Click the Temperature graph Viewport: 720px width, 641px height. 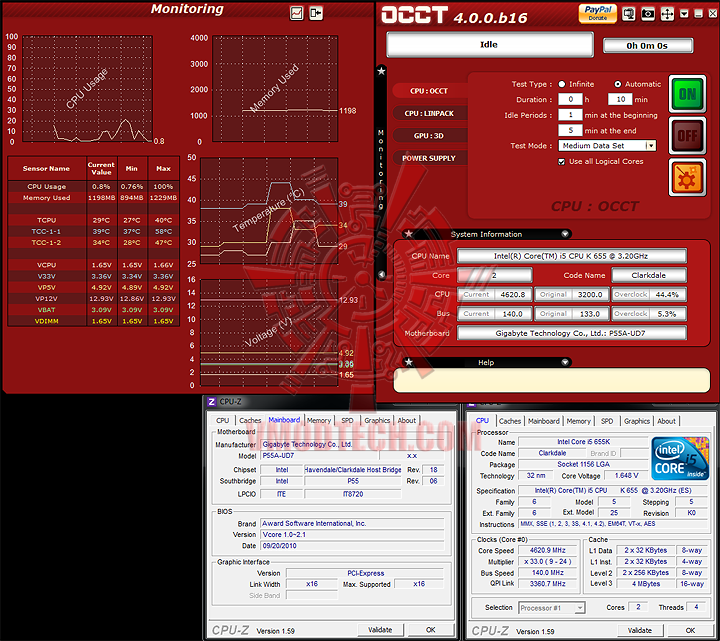click(269, 210)
